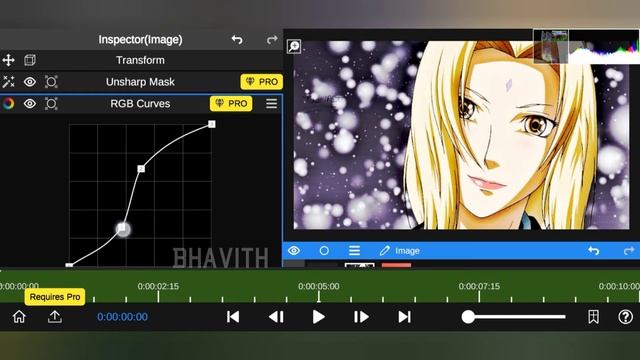Click timeline ruler at 0:00:05:00
The width and height of the screenshot is (640, 360).
tap(318, 287)
